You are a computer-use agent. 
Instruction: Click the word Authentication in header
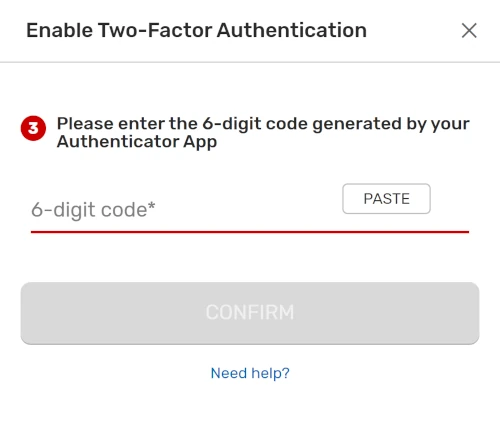(x=292, y=30)
